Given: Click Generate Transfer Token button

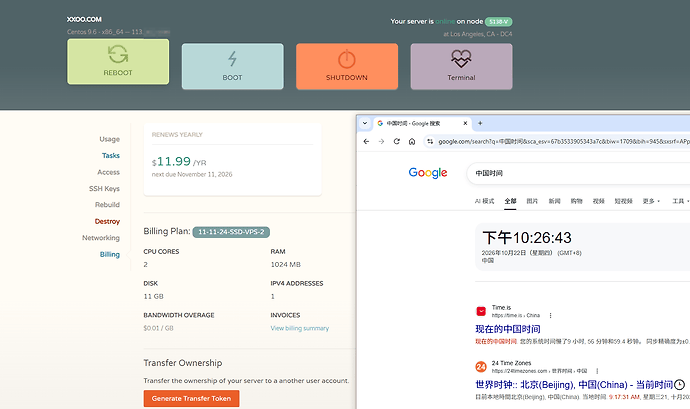Looking at the screenshot, I should click(191, 398).
